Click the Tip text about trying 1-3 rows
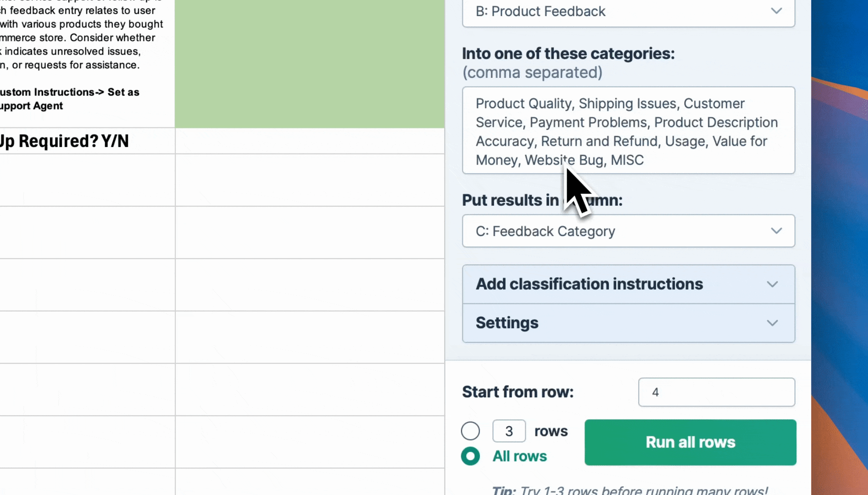868x495 pixels. click(629, 490)
